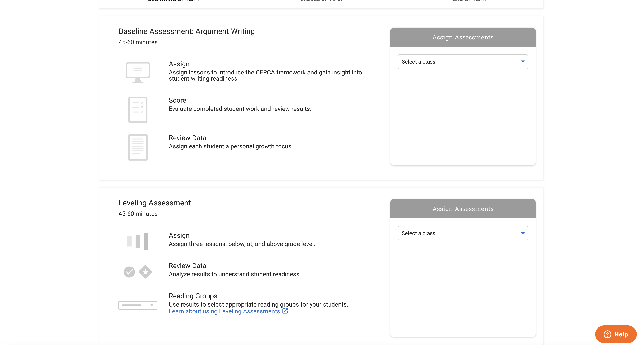Click the blue arrow in Leveling class selector

523,233
